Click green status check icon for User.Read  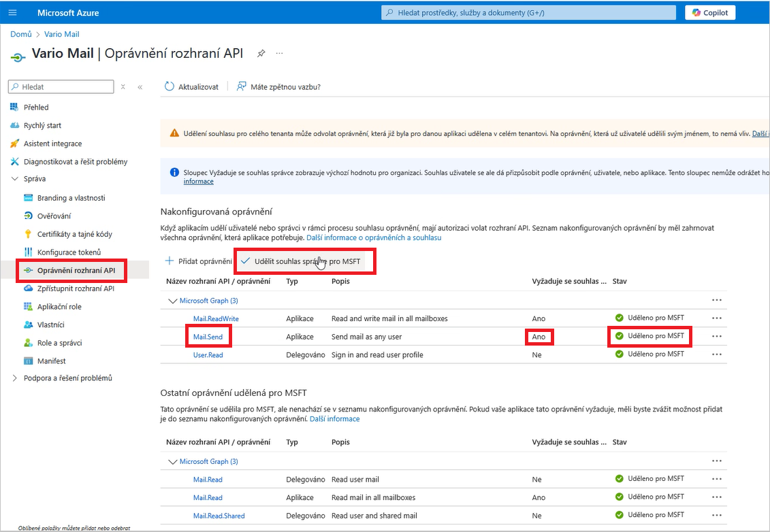[620, 354]
